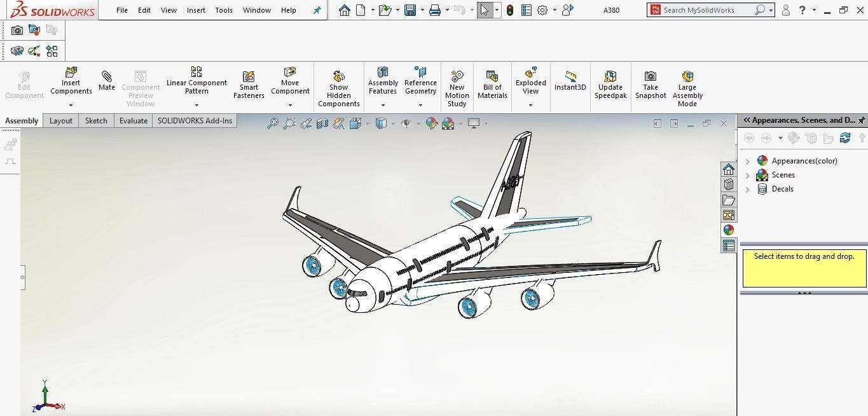The width and height of the screenshot is (868, 416).
Task: Click the Save disk icon
Action: click(x=410, y=10)
